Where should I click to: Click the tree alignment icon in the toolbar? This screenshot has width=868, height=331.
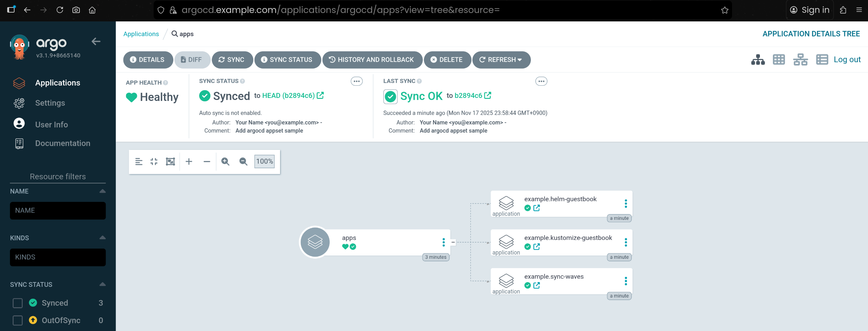pos(139,161)
